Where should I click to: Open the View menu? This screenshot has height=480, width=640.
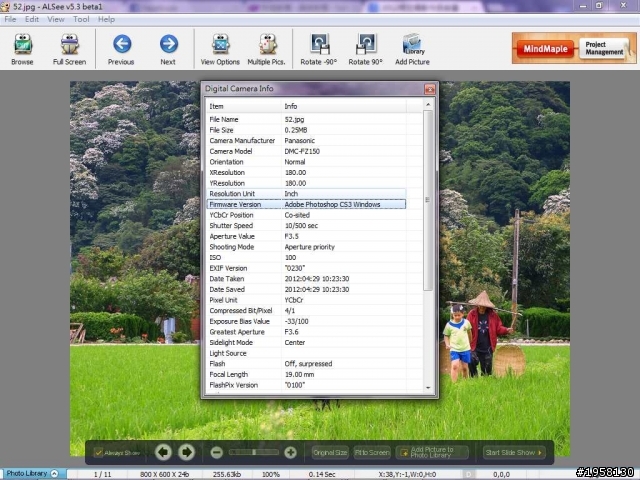pos(56,19)
